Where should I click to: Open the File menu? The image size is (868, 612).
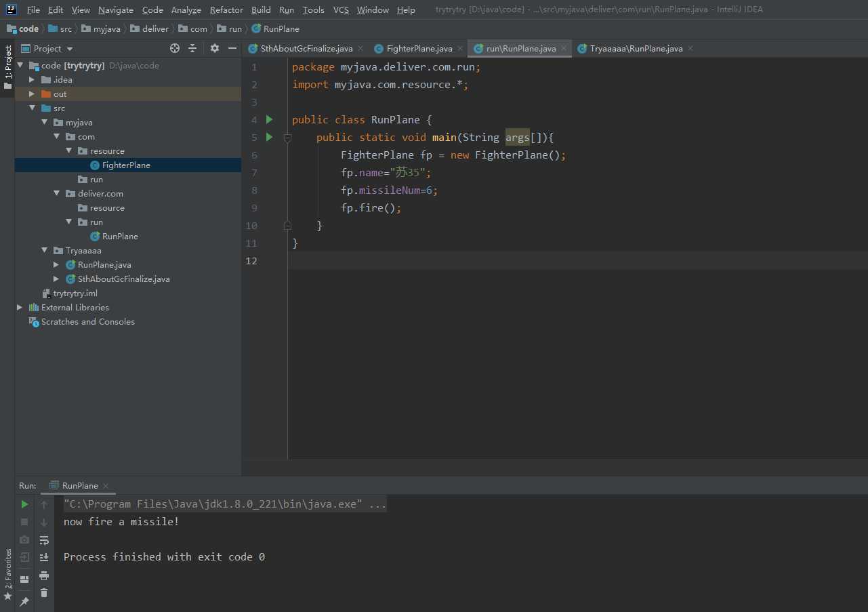point(33,10)
